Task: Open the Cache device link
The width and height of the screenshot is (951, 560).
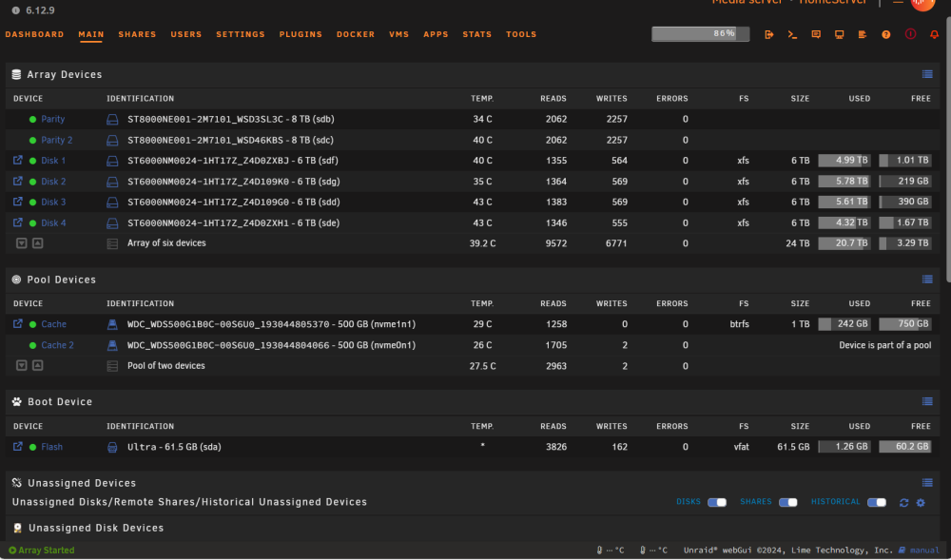Action: click(54, 324)
